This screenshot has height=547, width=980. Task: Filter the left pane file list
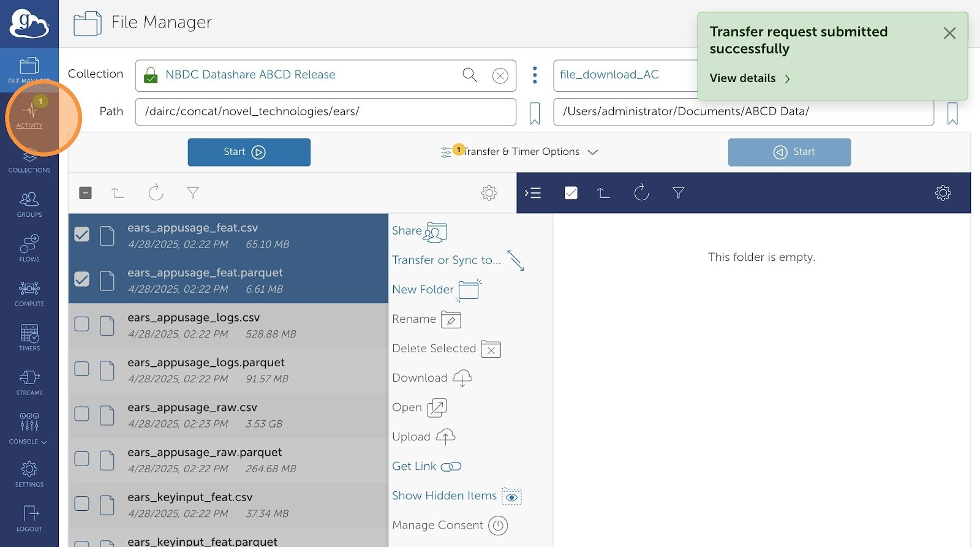click(193, 193)
